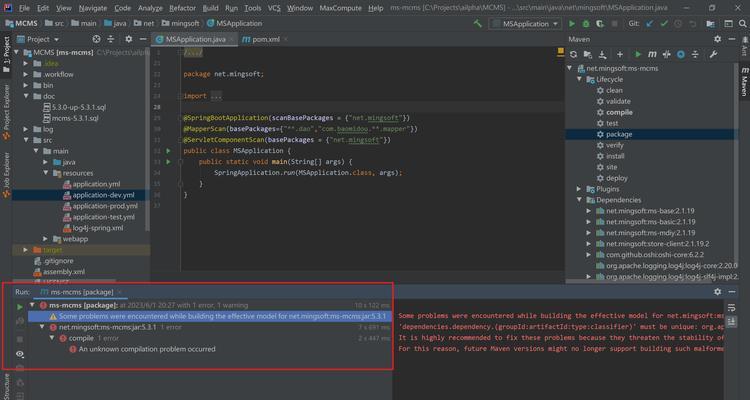Select An unknown compilation problem occurred

(x=147, y=349)
